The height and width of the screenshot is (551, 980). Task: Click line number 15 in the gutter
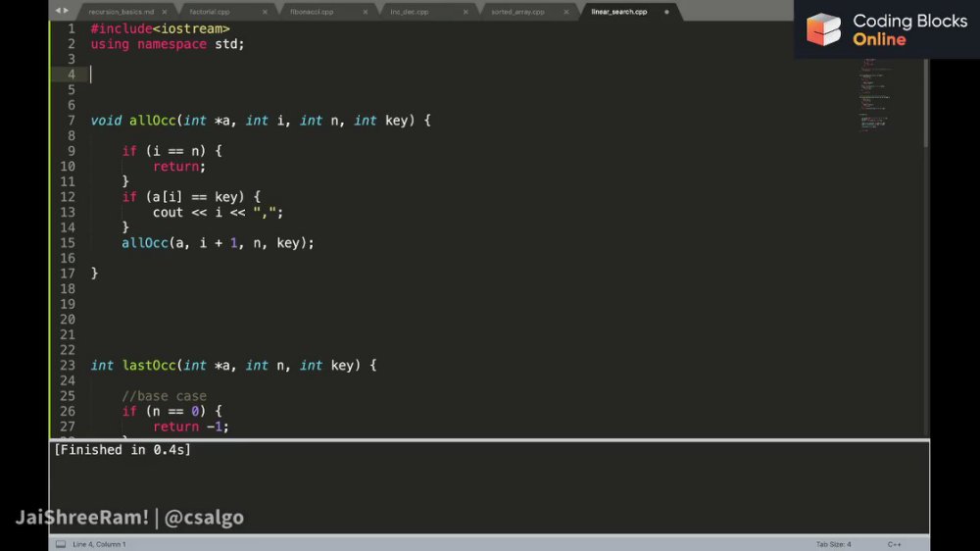click(x=68, y=243)
